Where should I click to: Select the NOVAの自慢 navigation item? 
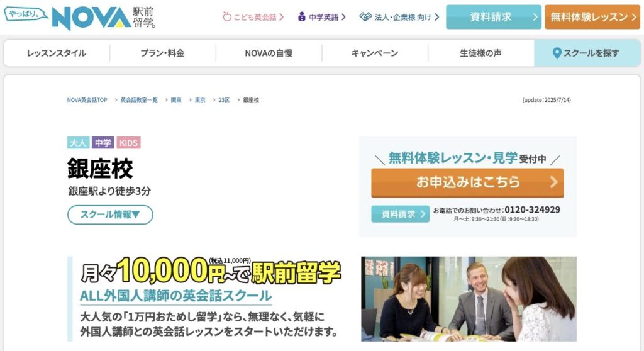269,53
